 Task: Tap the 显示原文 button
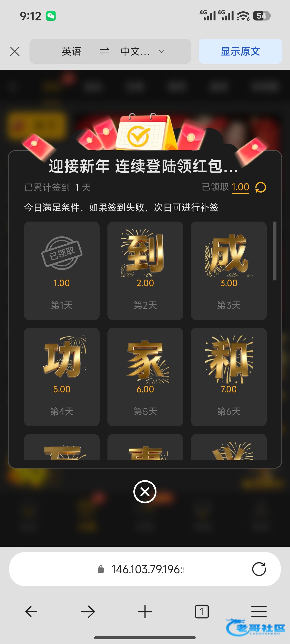[x=240, y=51]
